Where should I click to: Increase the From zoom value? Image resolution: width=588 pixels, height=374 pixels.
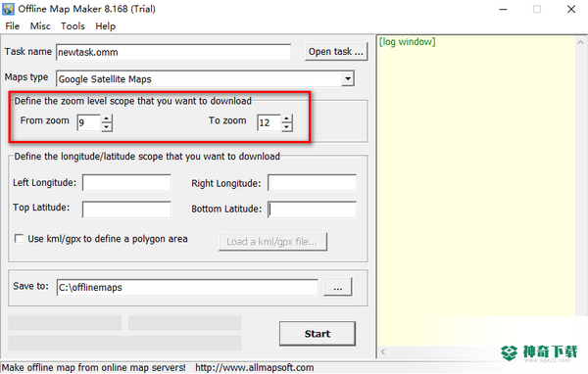click(x=107, y=118)
